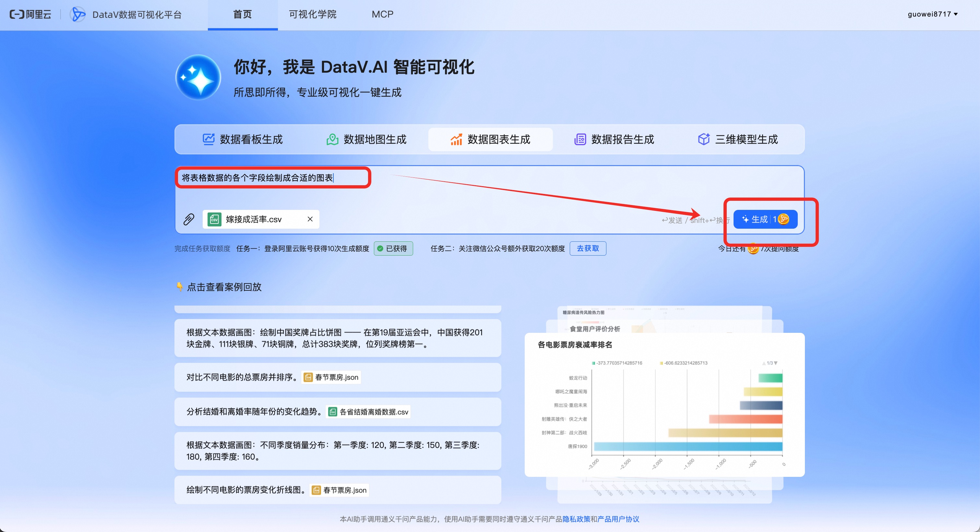This screenshot has height=532, width=980.
Task: Open the 票房变化折线图 example case
Action: click(338, 490)
